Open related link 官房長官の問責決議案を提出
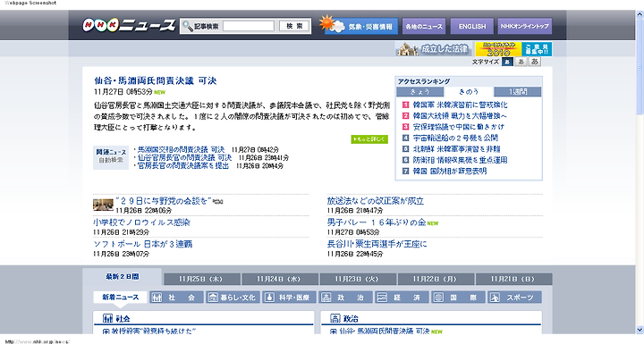Viewport: 644px width, 344px height. [x=183, y=166]
